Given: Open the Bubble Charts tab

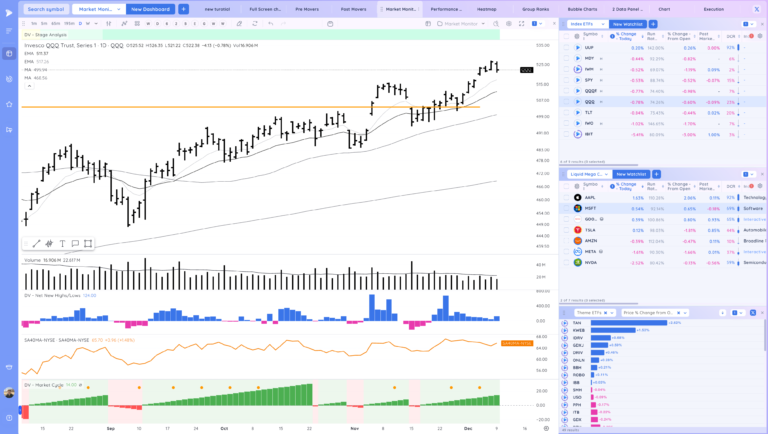Looking at the screenshot, I should [x=582, y=8].
